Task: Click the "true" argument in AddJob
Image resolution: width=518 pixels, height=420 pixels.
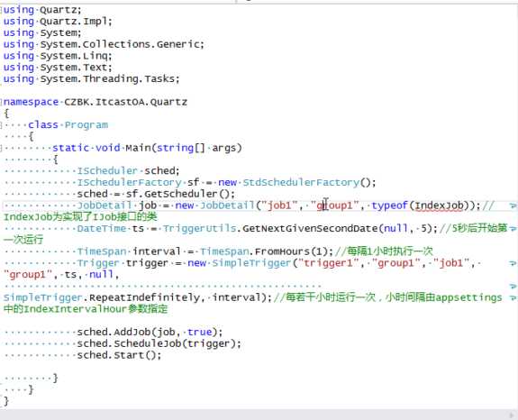Action: tap(199, 332)
